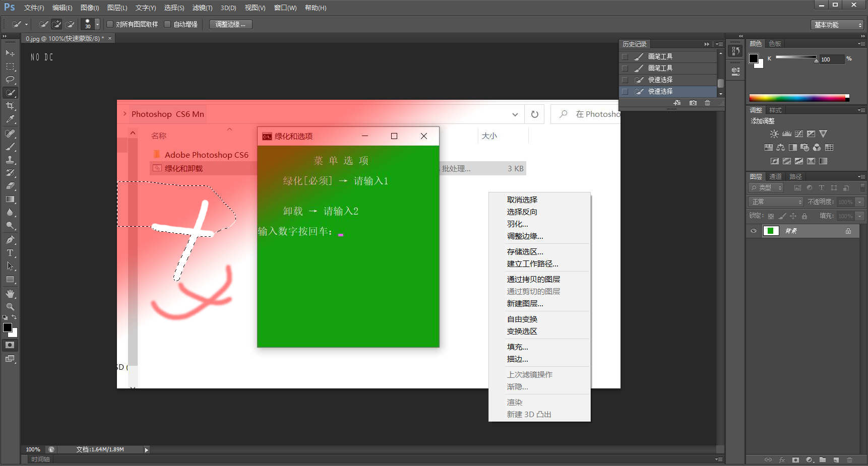Select the Blur tool
Screen dimensions: 868x466
click(x=10, y=212)
